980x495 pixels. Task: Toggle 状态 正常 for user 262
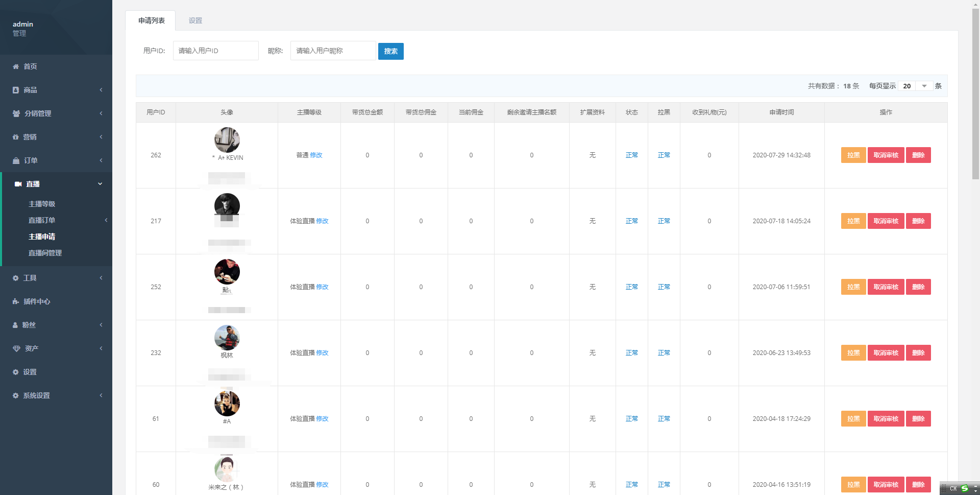pyautogui.click(x=631, y=155)
